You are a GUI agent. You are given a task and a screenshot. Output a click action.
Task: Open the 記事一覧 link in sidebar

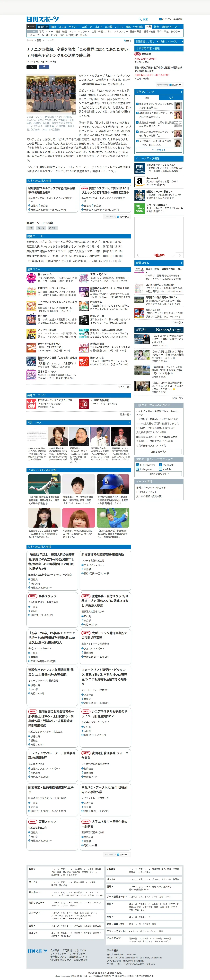click(x=177, y=398)
